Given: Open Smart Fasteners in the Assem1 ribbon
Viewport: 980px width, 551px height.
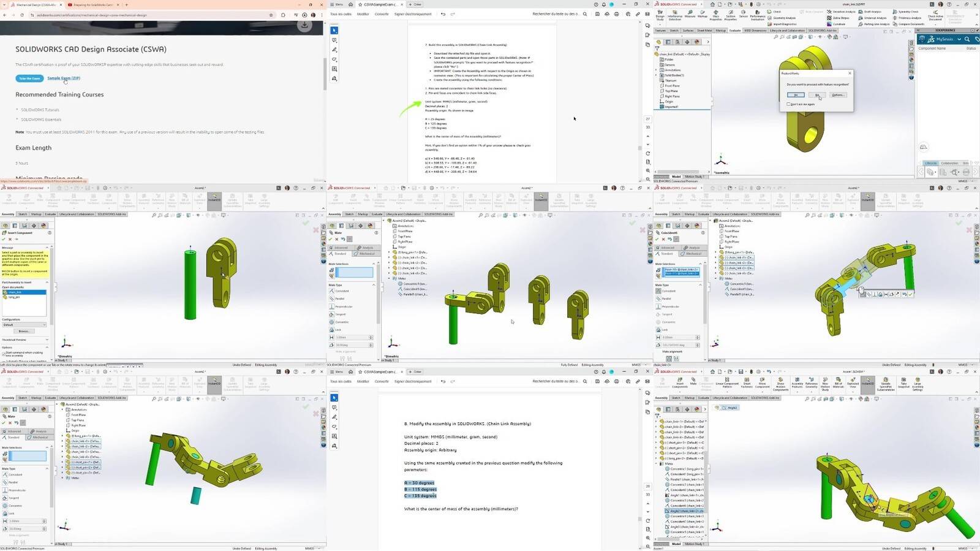Looking at the screenshot, I should [x=747, y=383].
